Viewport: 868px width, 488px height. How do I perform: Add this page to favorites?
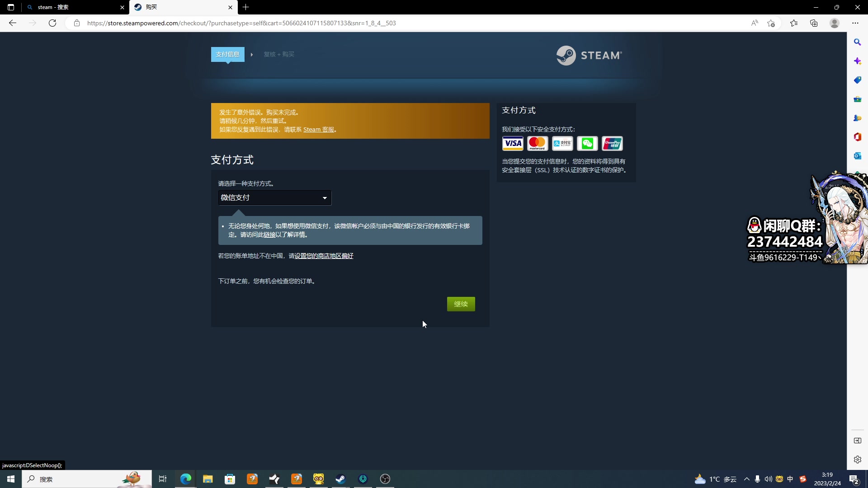tap(771, 23)
